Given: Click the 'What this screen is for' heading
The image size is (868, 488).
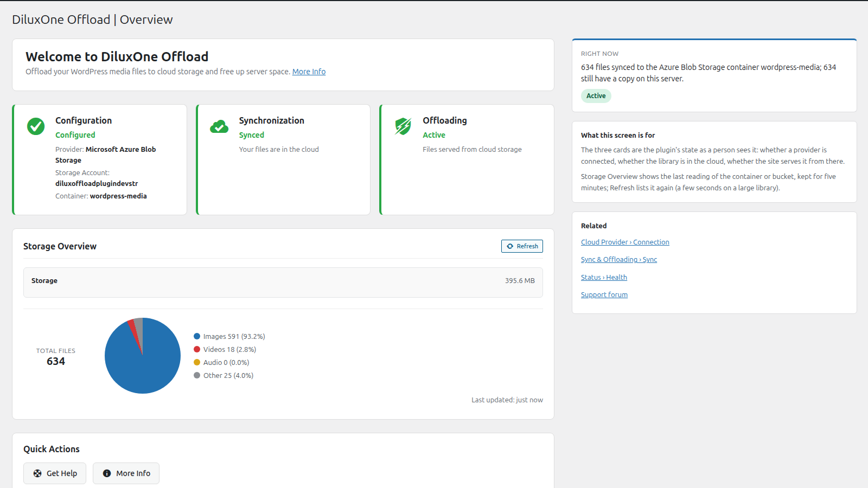Looking at the screenshot, I should click(x=618, y=136).
